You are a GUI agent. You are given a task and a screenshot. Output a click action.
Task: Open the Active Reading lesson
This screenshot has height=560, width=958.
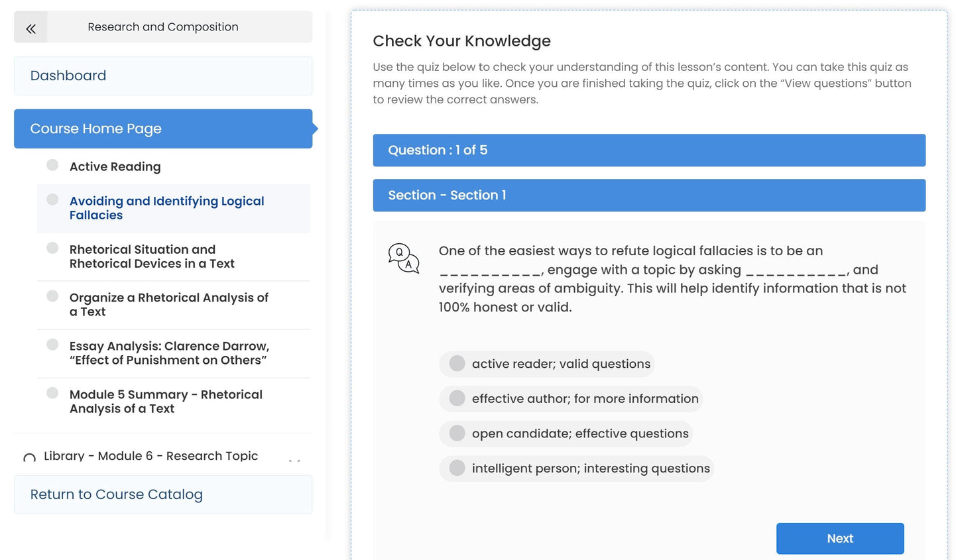click(x=115, y=166)
